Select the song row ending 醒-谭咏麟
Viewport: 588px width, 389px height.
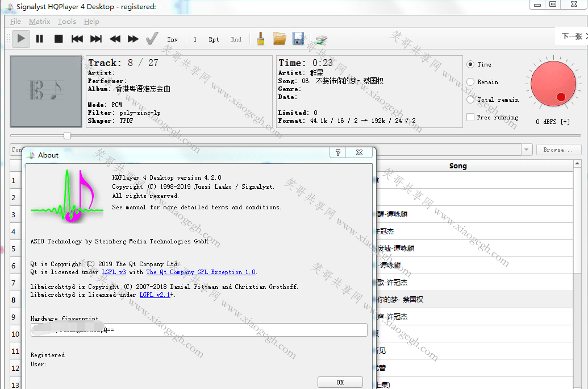tap(475, 214)
